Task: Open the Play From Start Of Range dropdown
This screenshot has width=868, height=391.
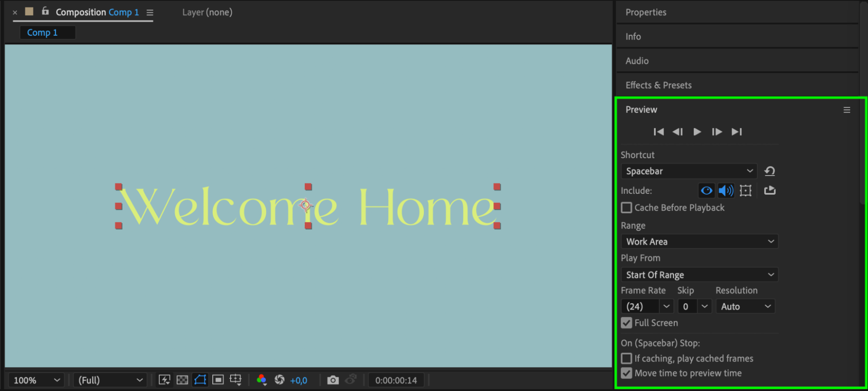Action: coord(700,275)
